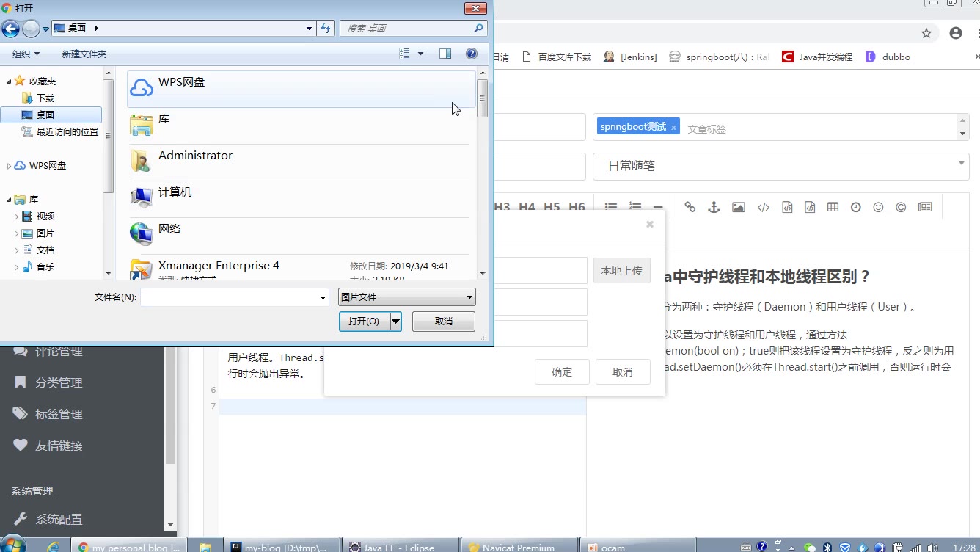This screenshot has width=980, height=552.
Task: Insert inline code with the </> icon
Action: (764, 207)
